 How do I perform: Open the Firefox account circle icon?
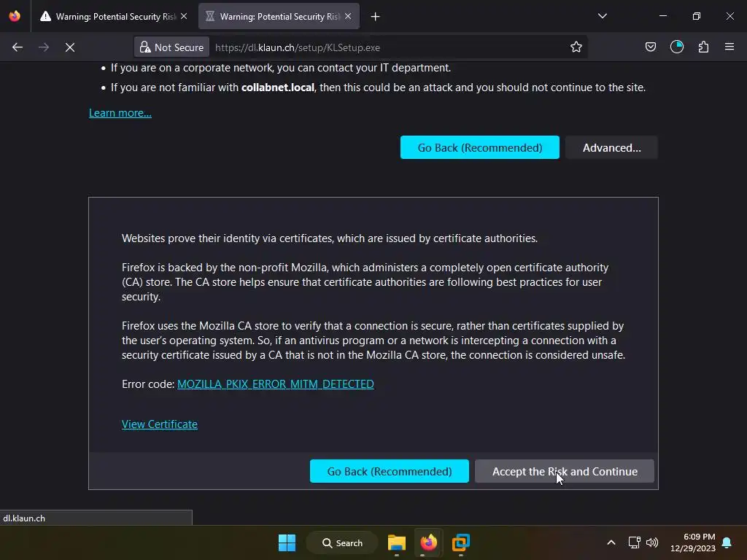(x=677, y=47)
